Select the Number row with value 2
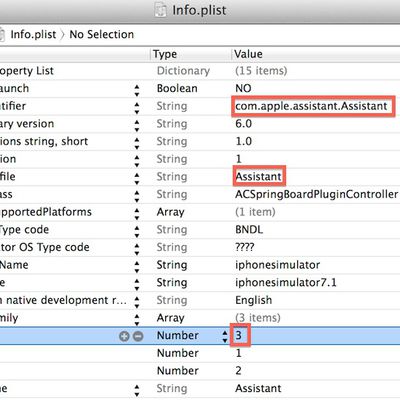 pos(200,371)
